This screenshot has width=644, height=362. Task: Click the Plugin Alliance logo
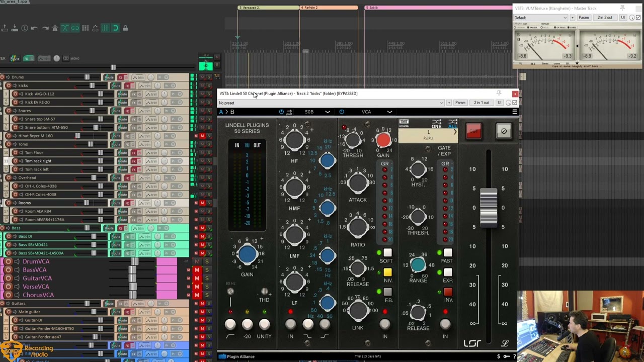point(236,356)
